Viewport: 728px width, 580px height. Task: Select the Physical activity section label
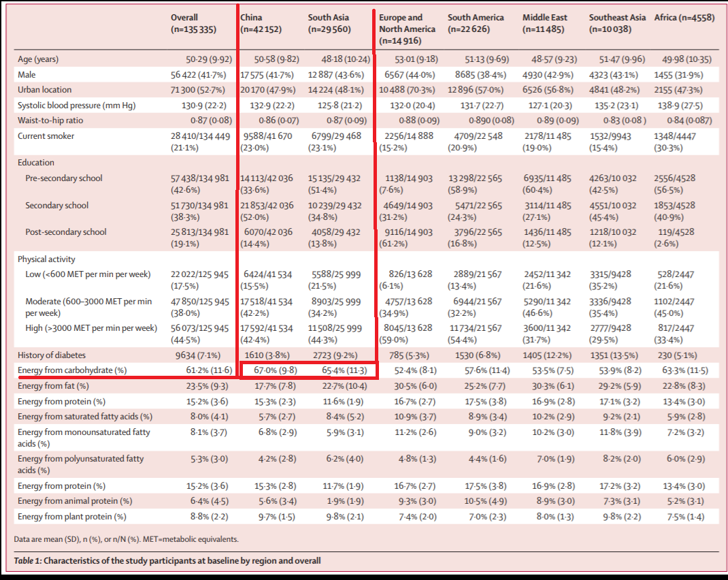46,259
